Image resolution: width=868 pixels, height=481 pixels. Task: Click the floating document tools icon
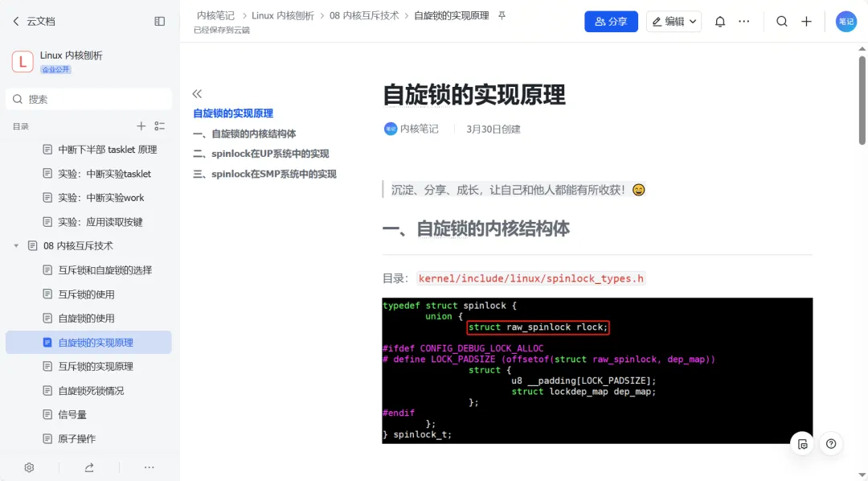[802, 444]
